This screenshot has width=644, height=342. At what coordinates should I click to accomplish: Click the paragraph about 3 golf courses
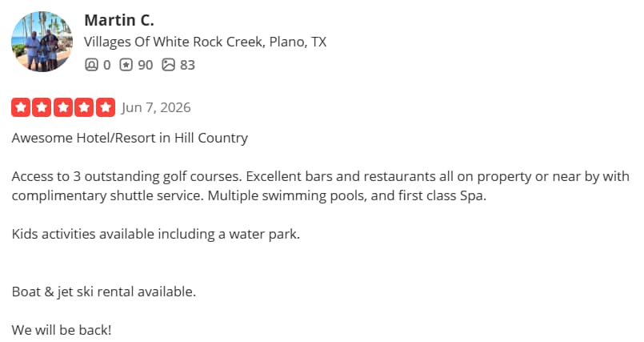point(320,186)
